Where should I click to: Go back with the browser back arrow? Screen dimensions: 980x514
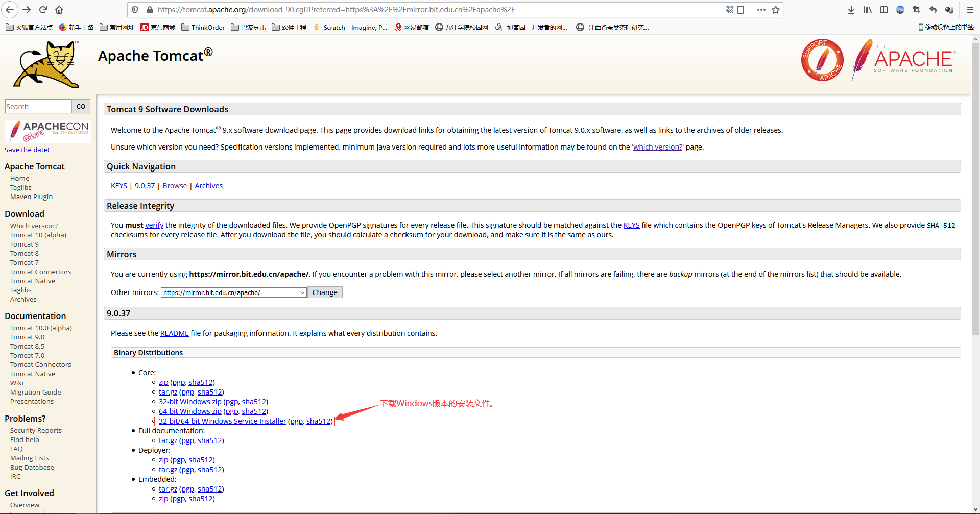click(10, 10)
